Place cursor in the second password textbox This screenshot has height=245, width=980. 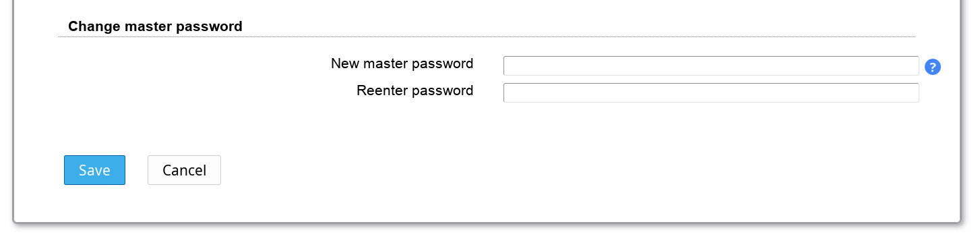point(711,92)
